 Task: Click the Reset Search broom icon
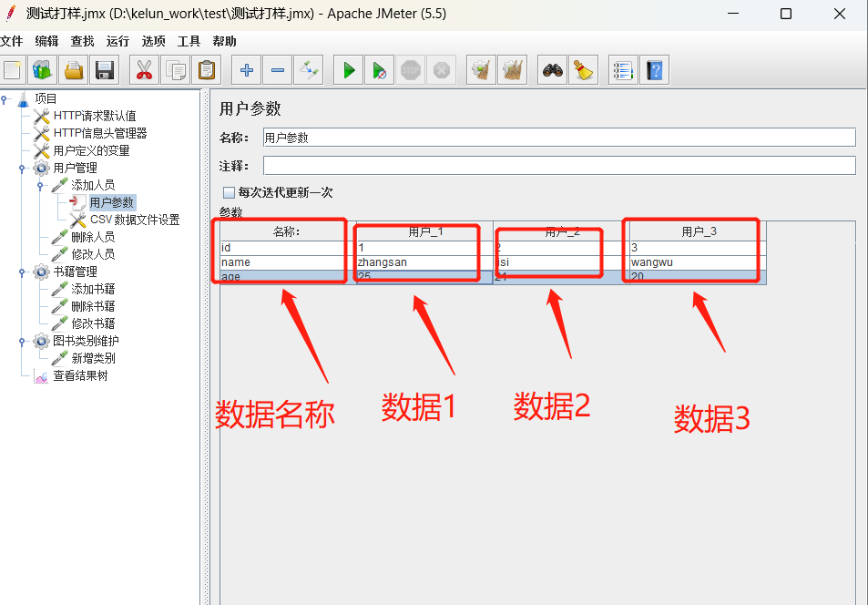click(x=584, y=70)
